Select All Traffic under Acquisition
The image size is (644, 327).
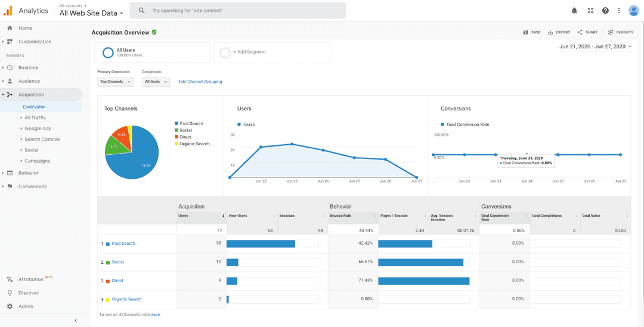click(x=35, y=117)
